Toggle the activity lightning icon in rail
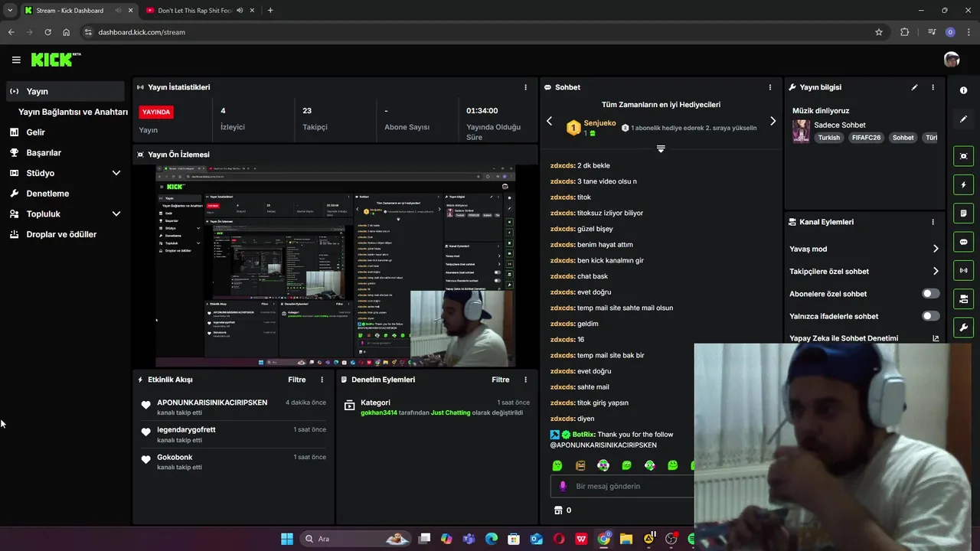 point(963,184)
